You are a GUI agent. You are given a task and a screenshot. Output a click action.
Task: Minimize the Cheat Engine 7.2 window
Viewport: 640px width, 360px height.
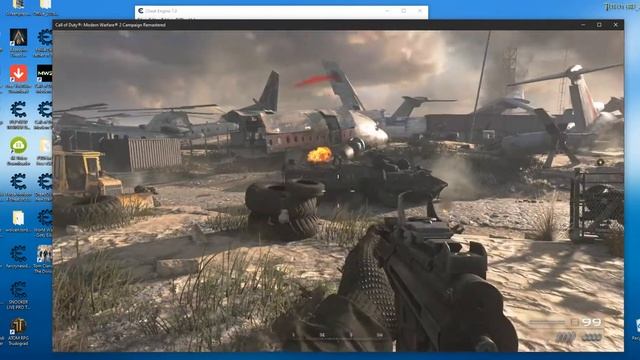[x=387, y=11]
